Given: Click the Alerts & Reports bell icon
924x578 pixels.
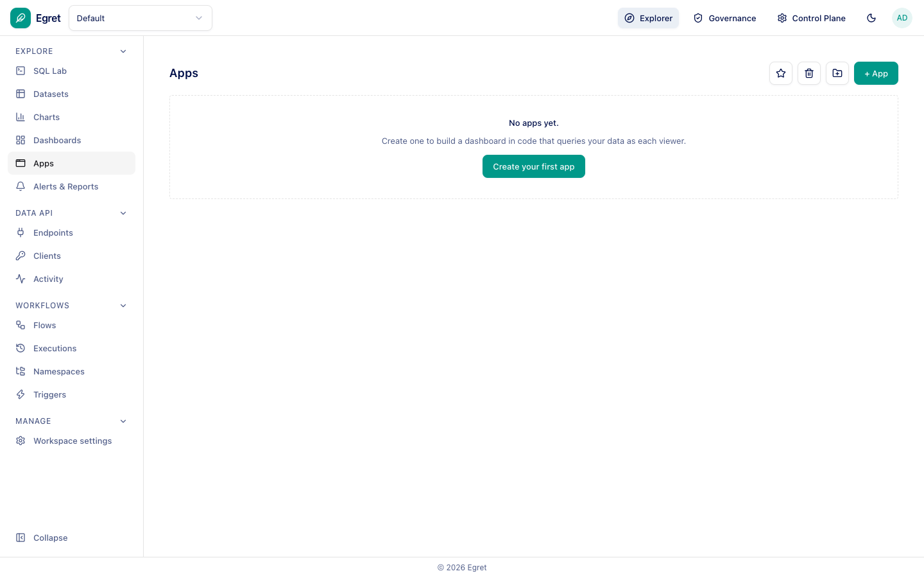Looking at the screenshot, I should pos(21,186).
